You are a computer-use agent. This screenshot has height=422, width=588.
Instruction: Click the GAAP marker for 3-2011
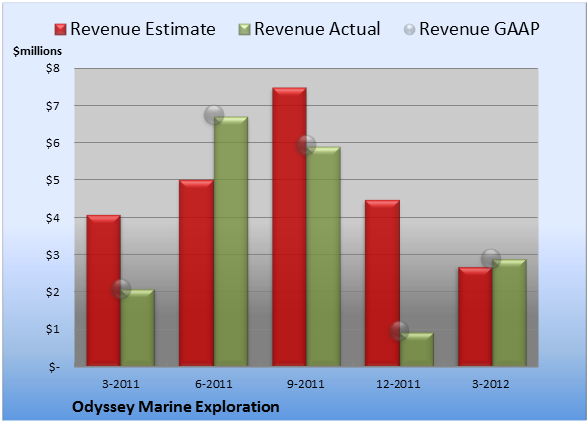tap(121, 289)
